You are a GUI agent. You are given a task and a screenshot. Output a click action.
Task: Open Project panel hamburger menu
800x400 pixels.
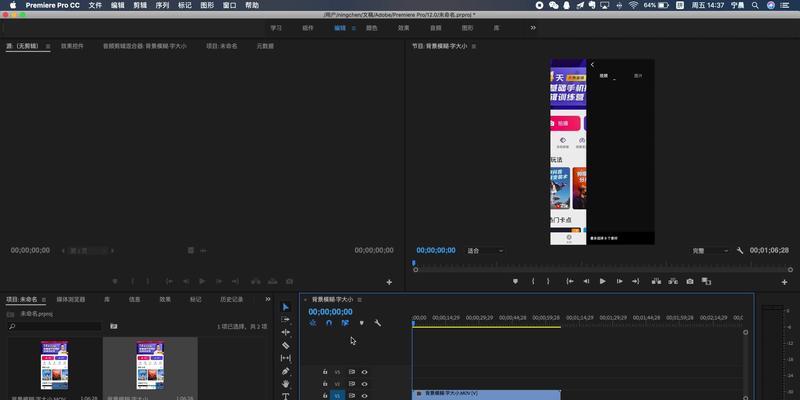(44, 299)
